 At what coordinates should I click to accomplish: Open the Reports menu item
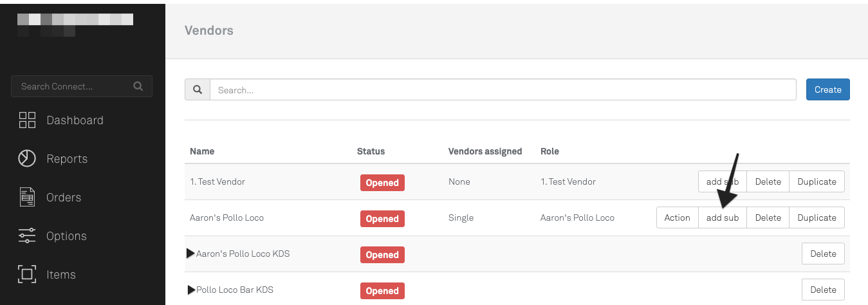67,159
